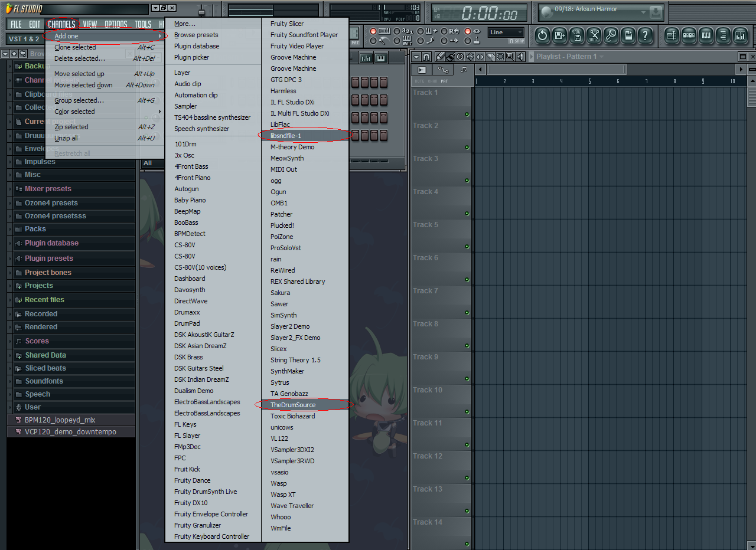Open the FILE menu
This screenshot has width=756, height=550.
click(16, 24)
